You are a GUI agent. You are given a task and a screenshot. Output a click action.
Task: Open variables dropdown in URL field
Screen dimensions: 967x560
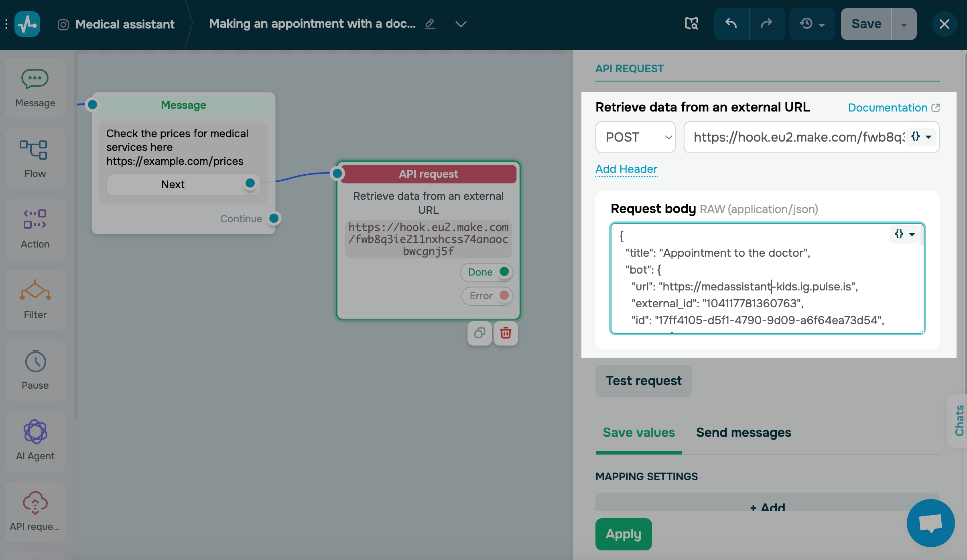tap(921, 137)
